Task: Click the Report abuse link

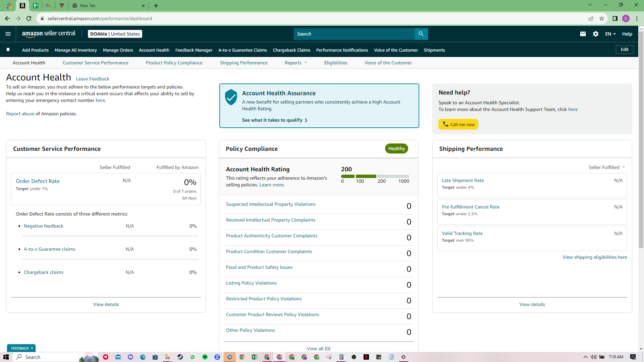Action: pos(20,114)
